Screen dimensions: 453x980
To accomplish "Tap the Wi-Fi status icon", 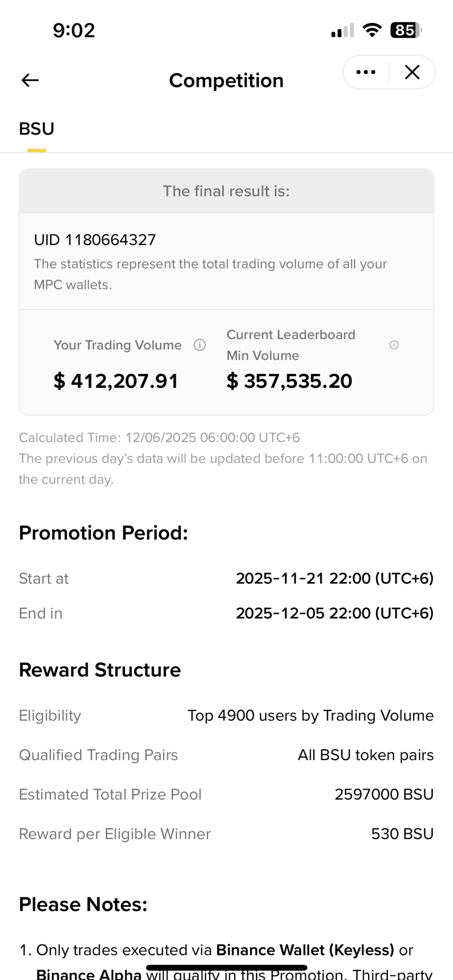I will 372,30.
